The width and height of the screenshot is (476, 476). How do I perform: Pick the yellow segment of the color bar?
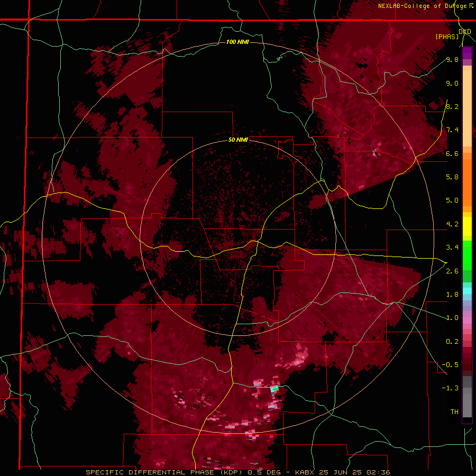point(467,226)
